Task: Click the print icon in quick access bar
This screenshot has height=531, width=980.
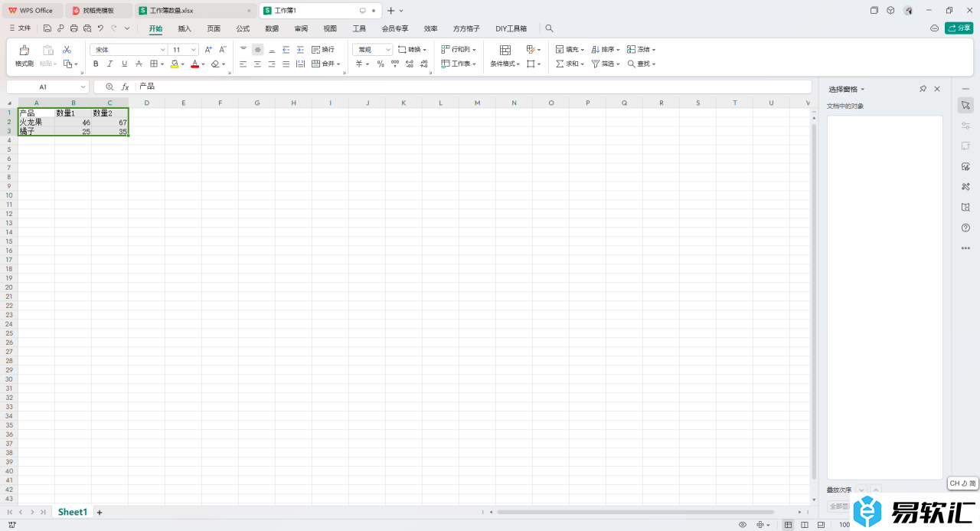Action: (73, 28)
